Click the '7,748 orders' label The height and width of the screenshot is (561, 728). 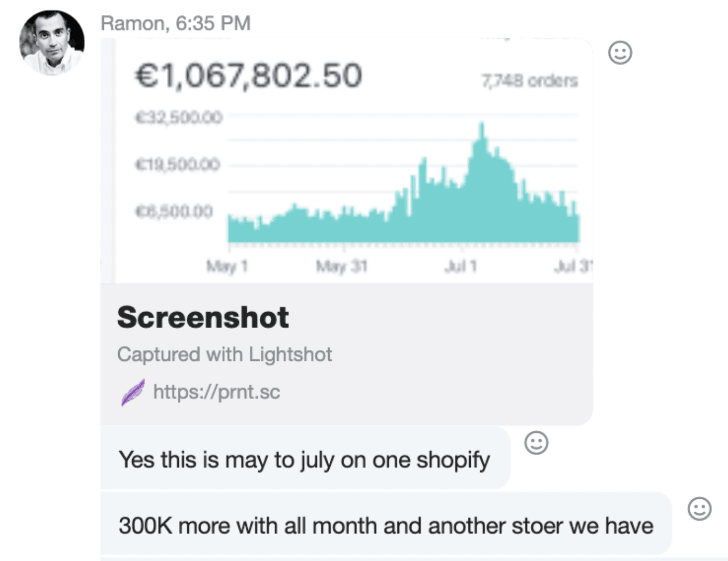tap(529, 81)
